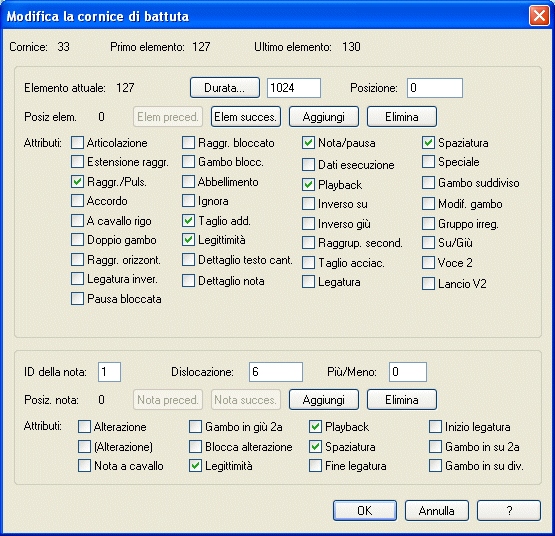Image resolution: width=555 pixels, height=536 pixels.
Task: Enable the Voce 2 checkbox
Action: pos(428,263)
